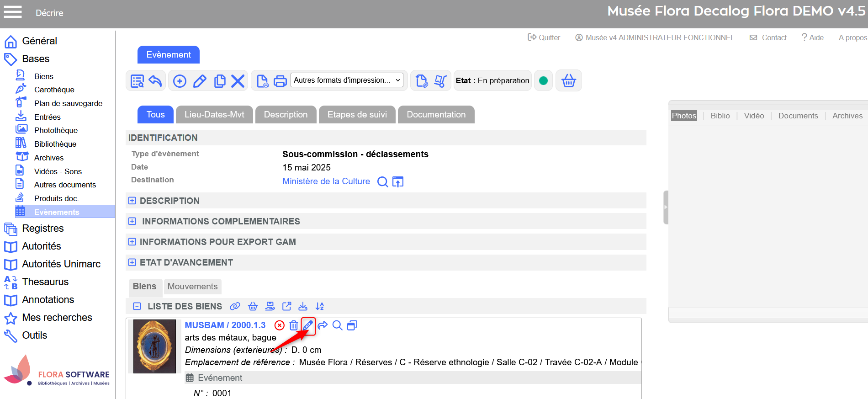Open the hamburger menu at top left
This screenshot has height=399, width=868.
click(x=13, y=12)
